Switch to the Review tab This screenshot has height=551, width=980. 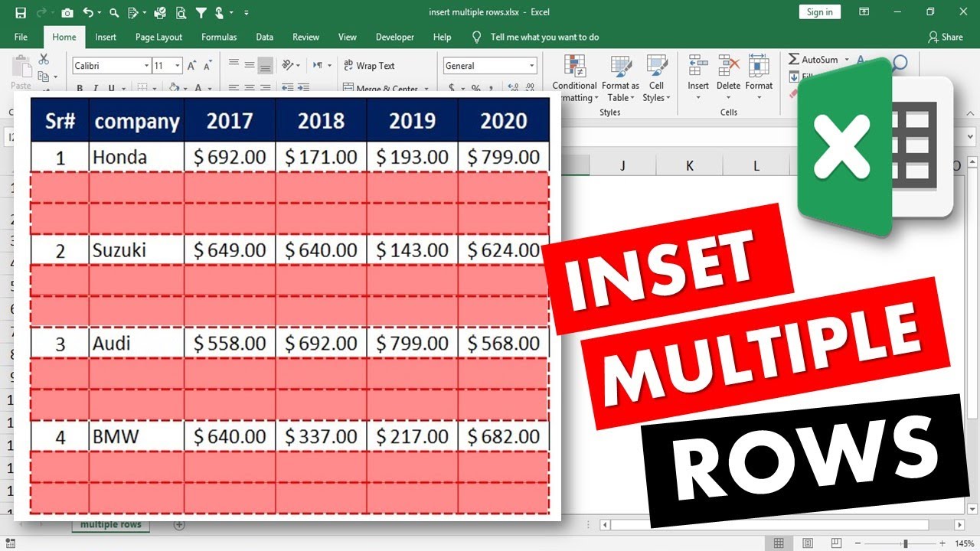click(x=305, y=37)
